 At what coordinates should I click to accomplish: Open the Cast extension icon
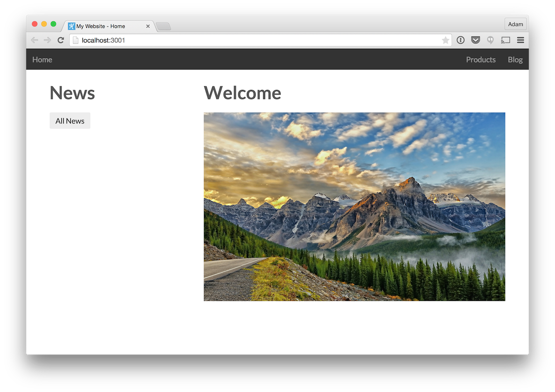[505, 40]
